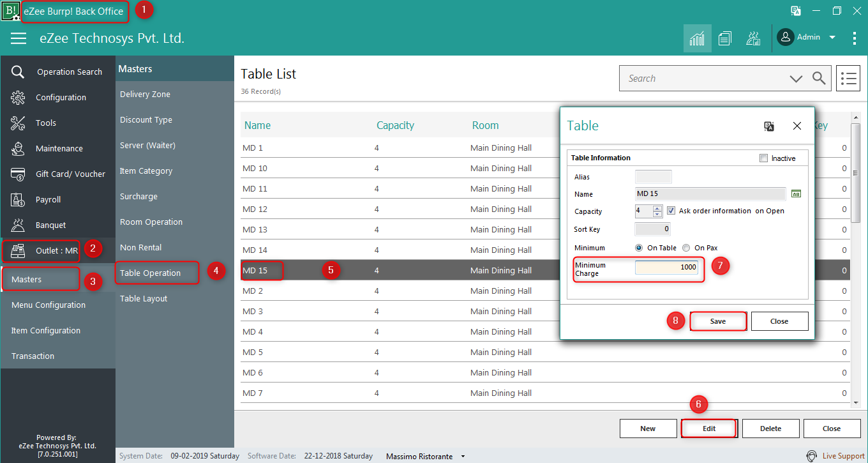This screenshot has width=868, height=463.
Task: Click Close in Table dialog
Action: pyautogui.click(x=779, y=321)
